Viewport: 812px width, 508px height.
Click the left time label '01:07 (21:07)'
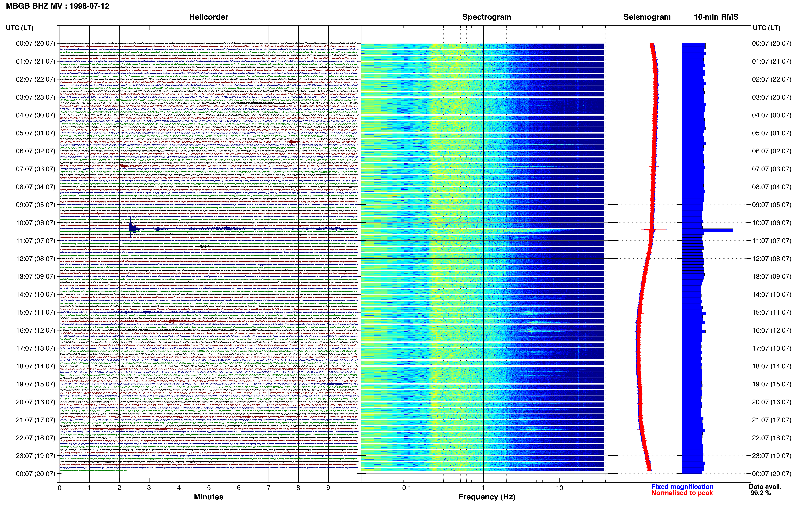36,61
